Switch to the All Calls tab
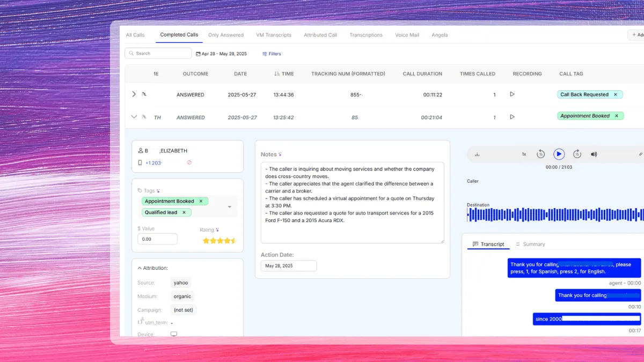This screenshot has width=644, height=362. (135, 35)
